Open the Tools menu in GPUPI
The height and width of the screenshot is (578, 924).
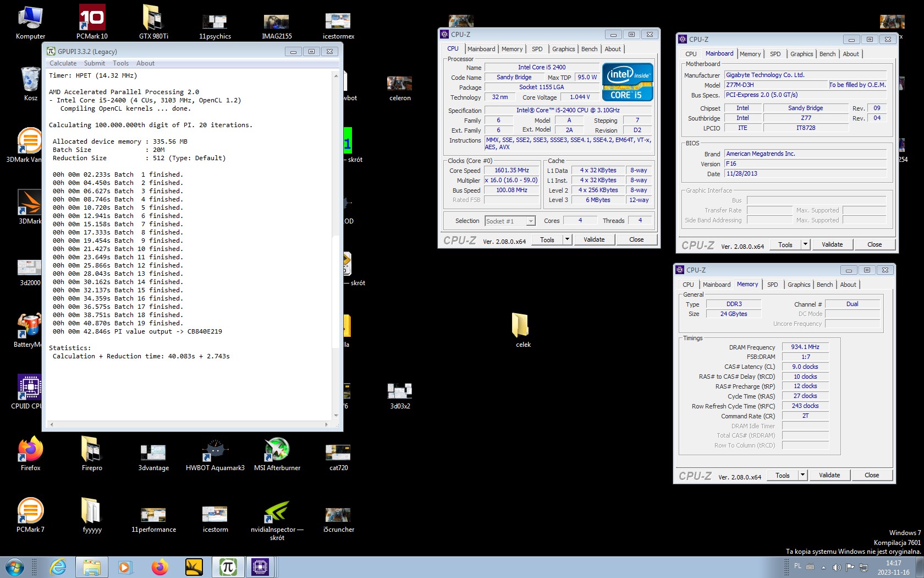(120, 63)
